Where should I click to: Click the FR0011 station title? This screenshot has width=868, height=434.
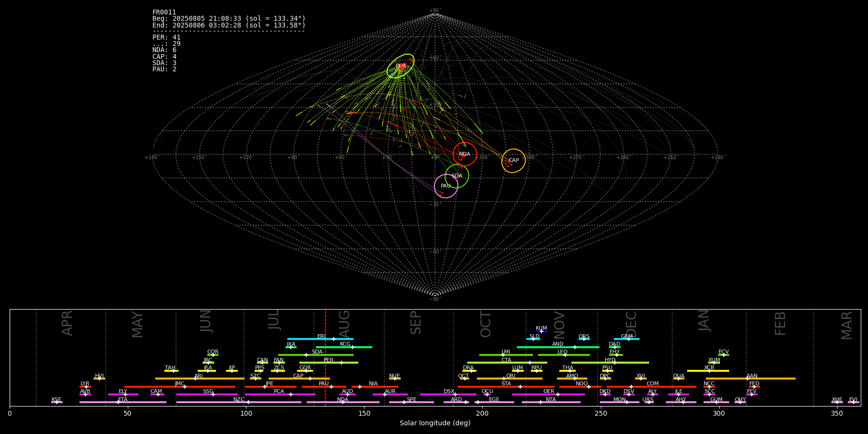click(164, 13)
